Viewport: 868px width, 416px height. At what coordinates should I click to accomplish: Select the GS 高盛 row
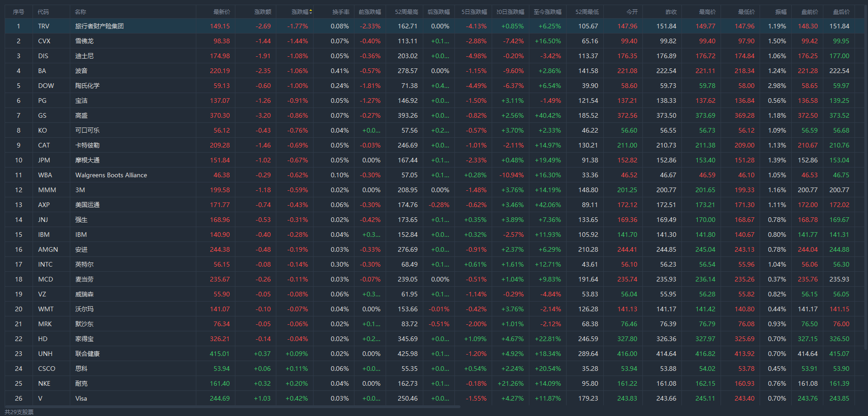[x=81, y=115]
